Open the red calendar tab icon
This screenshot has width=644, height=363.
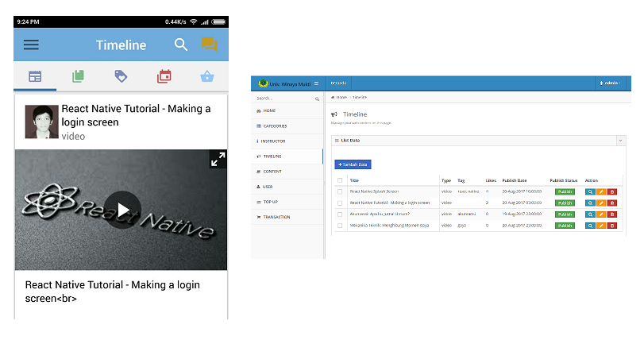tap(164, 76)
